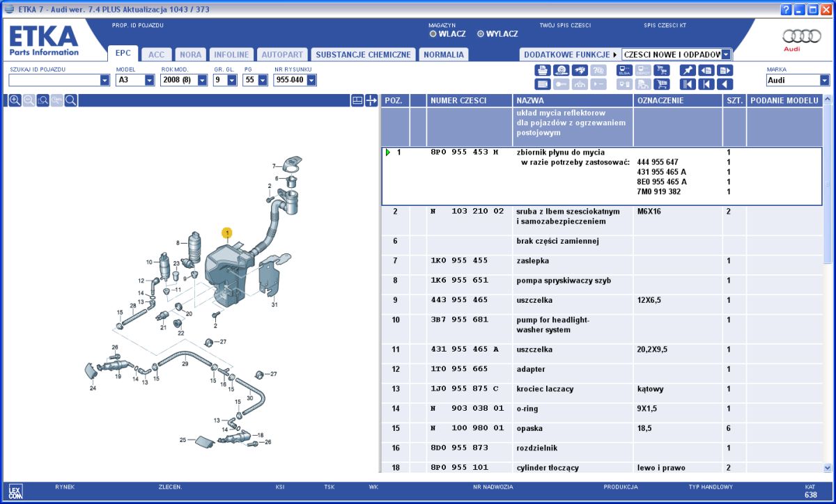The image size is (836, 504).
Task: Click the 'krociec laczacy' row name
Action: 545,389
